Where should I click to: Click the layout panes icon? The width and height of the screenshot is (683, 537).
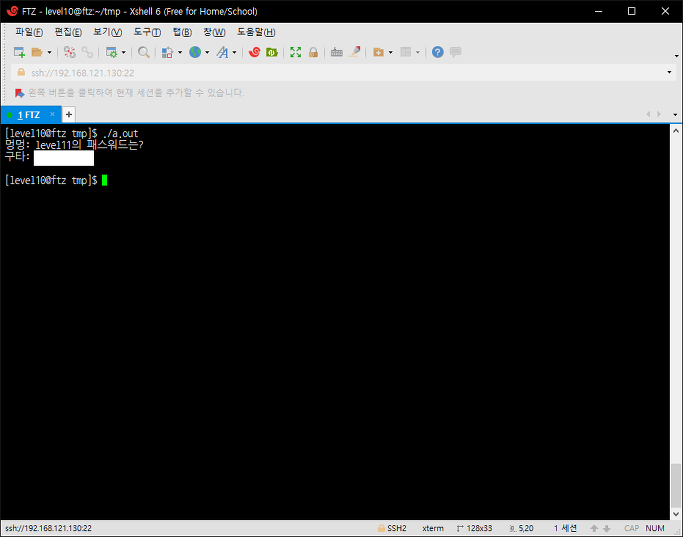click(406, 52)
